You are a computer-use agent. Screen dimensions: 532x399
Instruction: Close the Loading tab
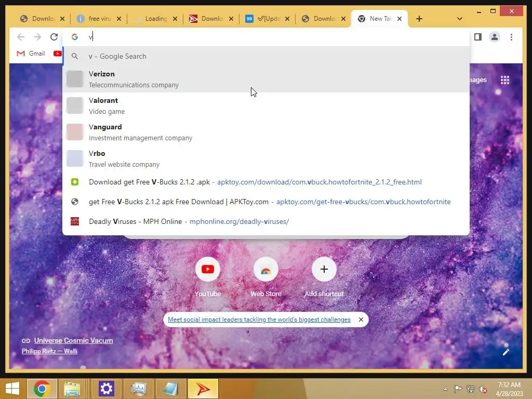pyautogui.click(x=175, y=19)
